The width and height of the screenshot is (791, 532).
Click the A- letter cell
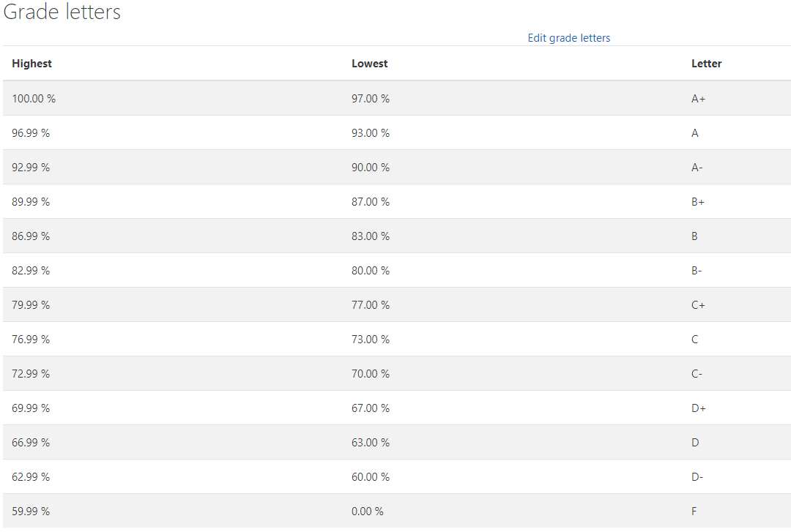pyautogui.click(x=697, y=167)
